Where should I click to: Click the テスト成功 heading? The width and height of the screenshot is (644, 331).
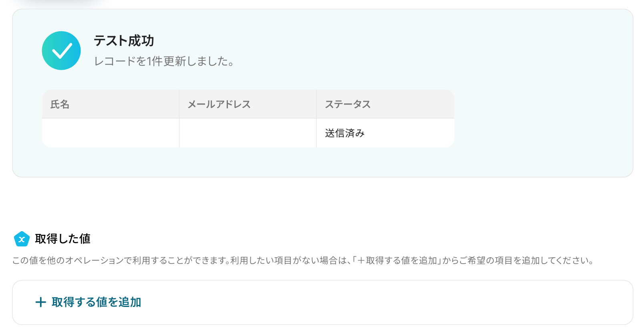click(x=124, y=41)
